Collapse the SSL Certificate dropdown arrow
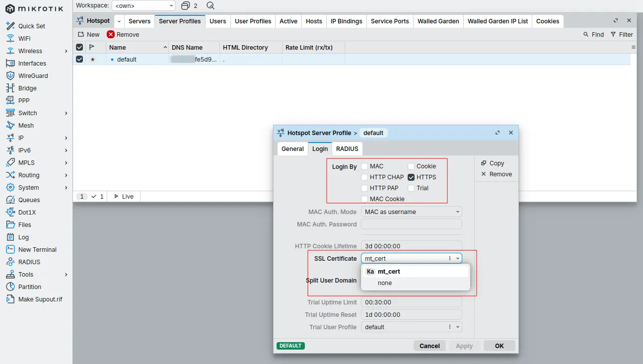The image size is (643, 364). (x=457, y=258)
